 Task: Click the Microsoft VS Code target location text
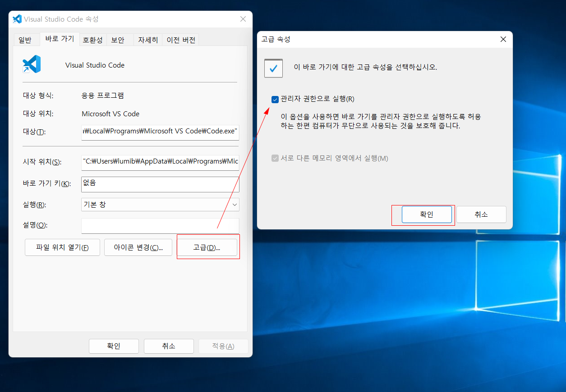(x=110, y=114)
